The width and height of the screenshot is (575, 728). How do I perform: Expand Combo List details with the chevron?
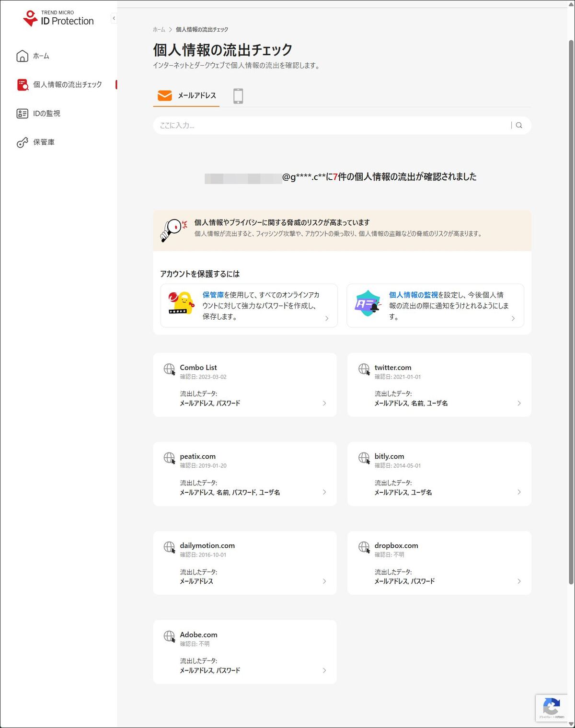tap(324, 404)
